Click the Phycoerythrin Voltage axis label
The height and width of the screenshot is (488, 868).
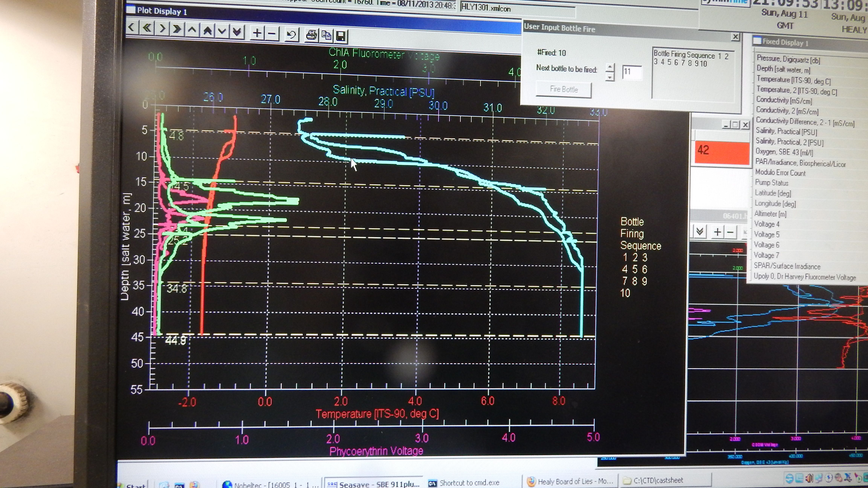[x=376, y=451]
